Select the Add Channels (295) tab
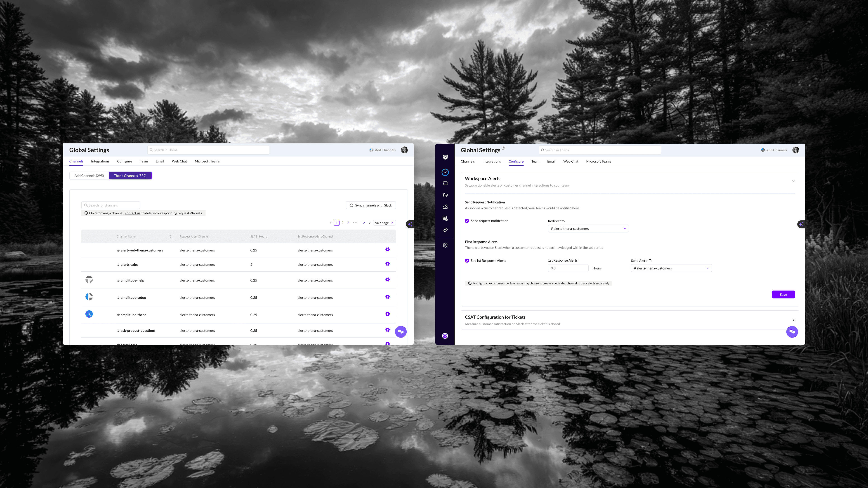 click(x=89, y=176)
